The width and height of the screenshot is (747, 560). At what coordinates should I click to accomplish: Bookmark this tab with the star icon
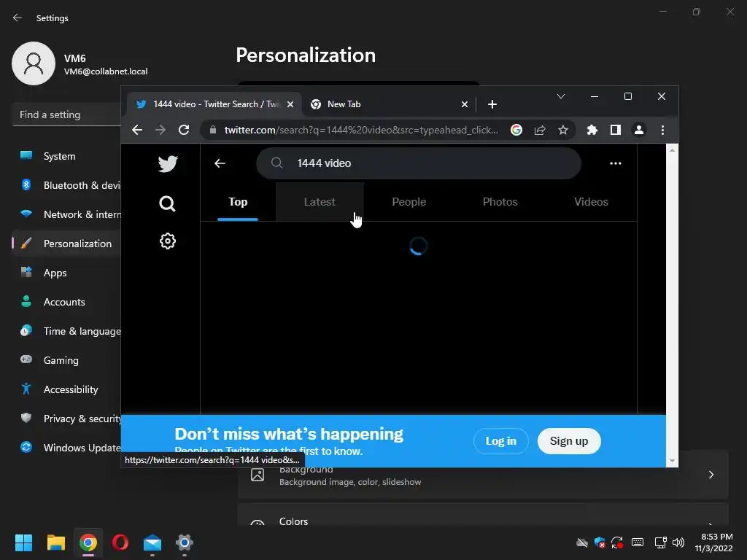tap(563, 130)
